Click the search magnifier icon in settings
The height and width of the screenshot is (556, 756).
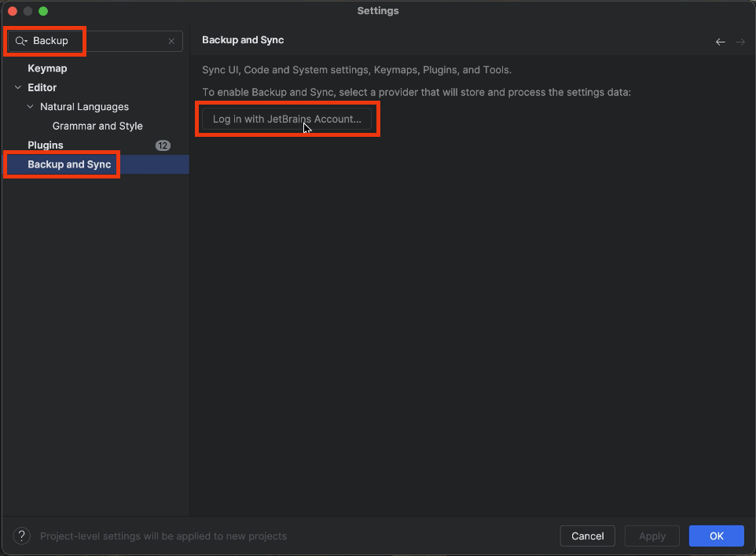20,41
